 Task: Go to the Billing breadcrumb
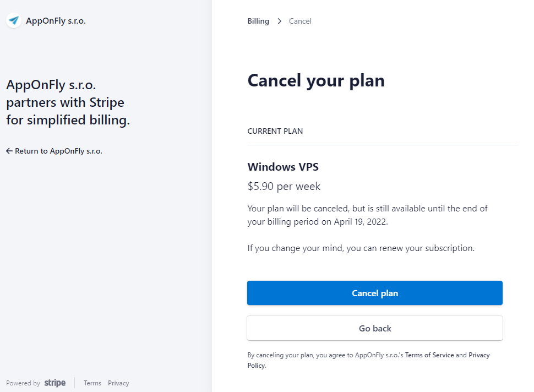pyautogui.click(x=258, y=21)
